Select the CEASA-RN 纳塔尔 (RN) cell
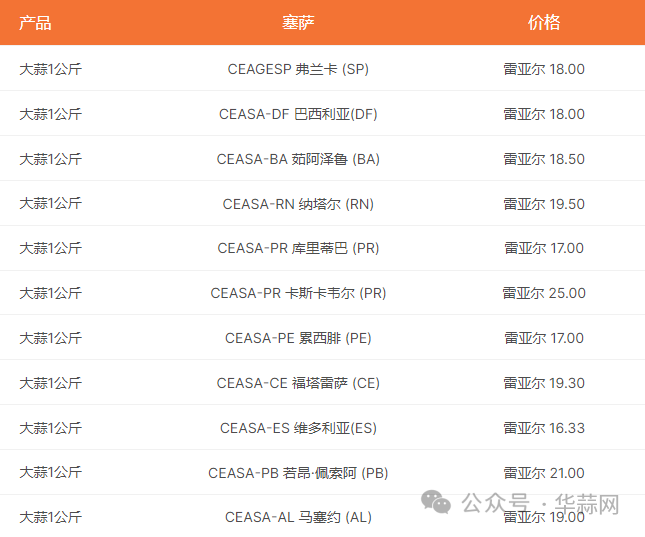Screen dimensions: 645x537 coord(298,204)
